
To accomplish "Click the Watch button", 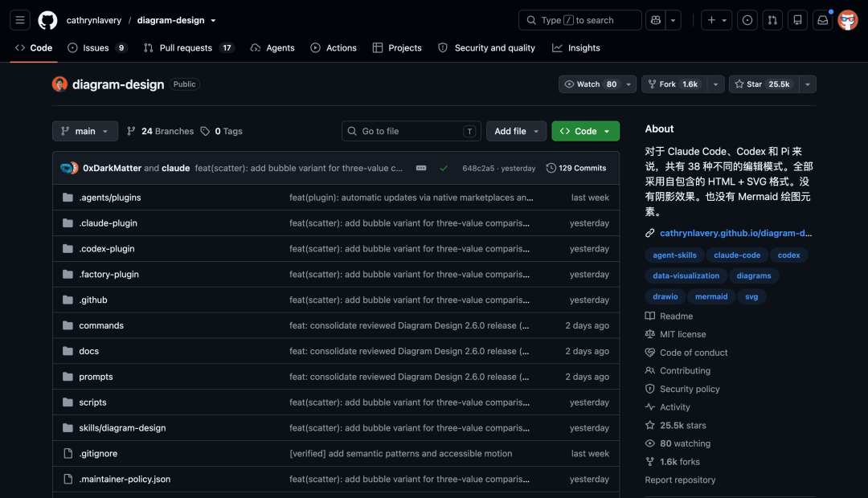I will coord(590,84).
